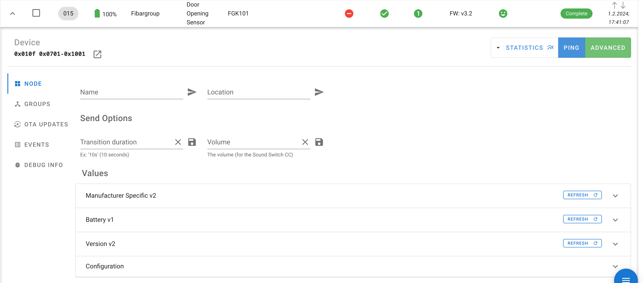The height and width of the screenshot is (283, 644).
Task: Switch to the Groups tab
Action: 37,104
